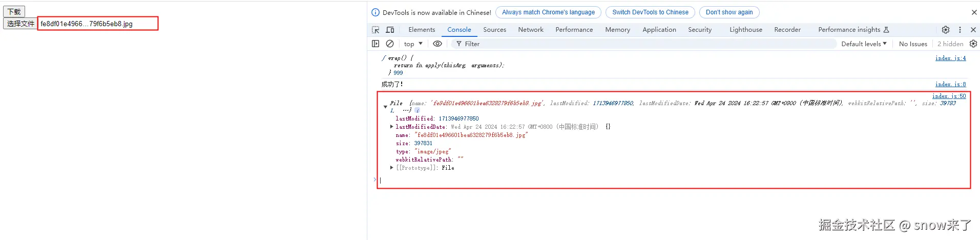This screenshot has width=980, height=240.
Task: Click the lastModified: 1713946977850 row
Action: tap(437, 118)
